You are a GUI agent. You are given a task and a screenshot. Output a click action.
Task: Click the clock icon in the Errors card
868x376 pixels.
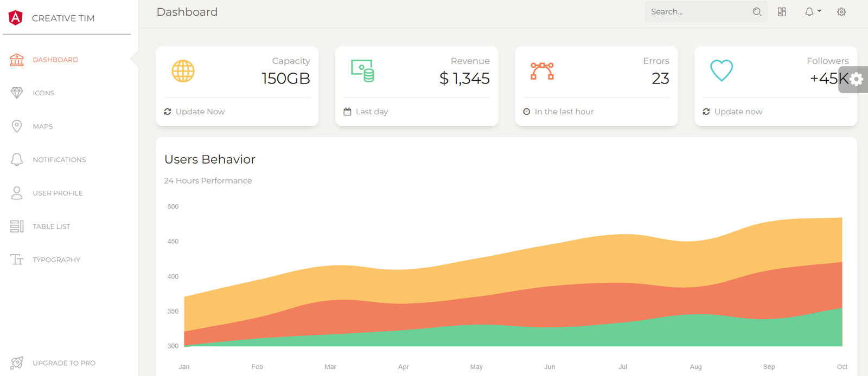[527, 112]
